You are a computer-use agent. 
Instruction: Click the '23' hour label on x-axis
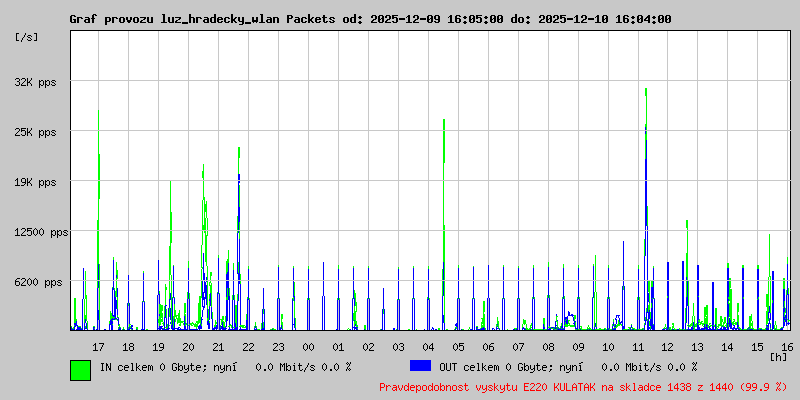click(278, 347)
